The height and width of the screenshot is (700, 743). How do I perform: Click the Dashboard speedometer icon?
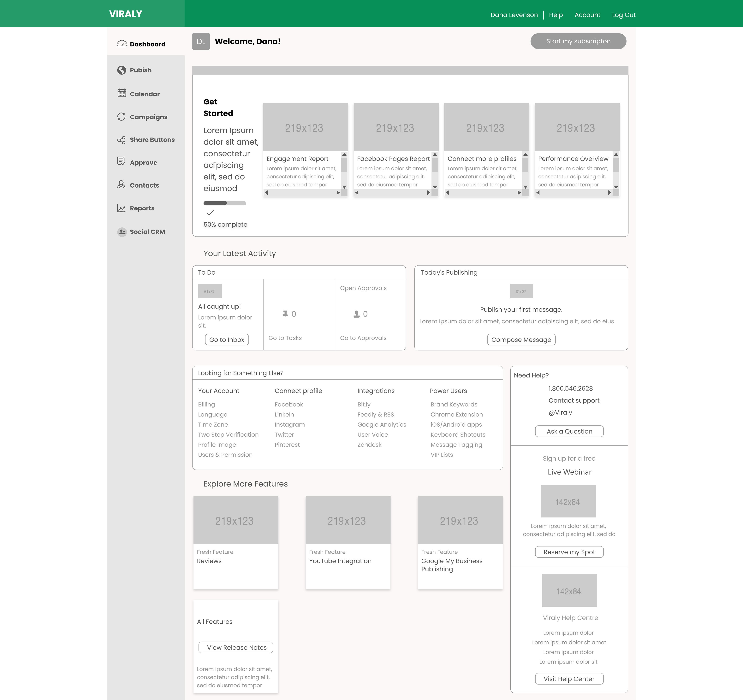click(122, 44)
